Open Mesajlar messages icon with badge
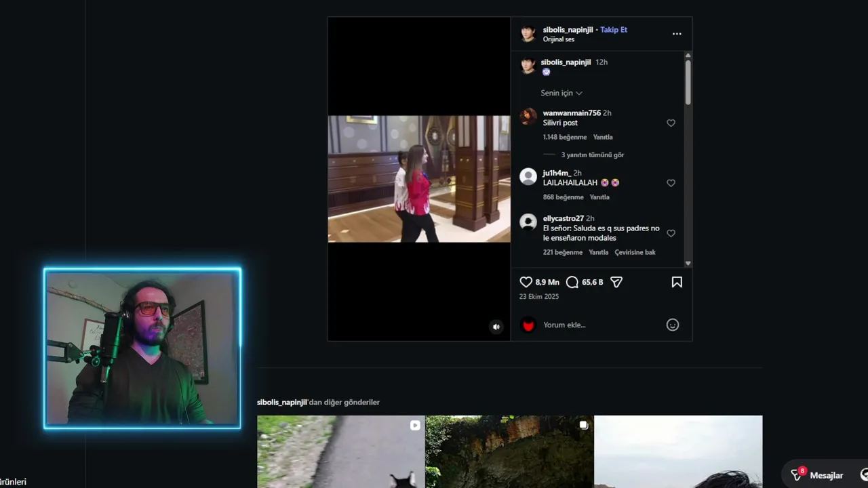The width and height of the screenshot is (868, 488). click(x=797, y=475)
